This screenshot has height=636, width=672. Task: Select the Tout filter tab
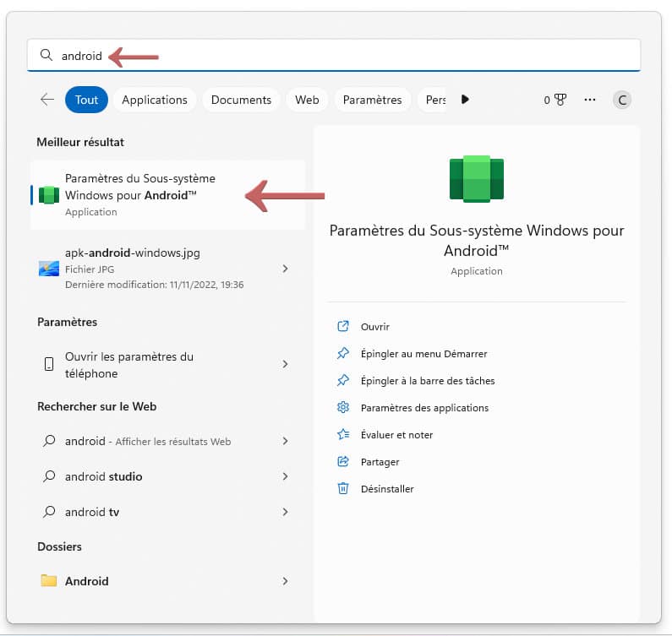coord(86,100)
